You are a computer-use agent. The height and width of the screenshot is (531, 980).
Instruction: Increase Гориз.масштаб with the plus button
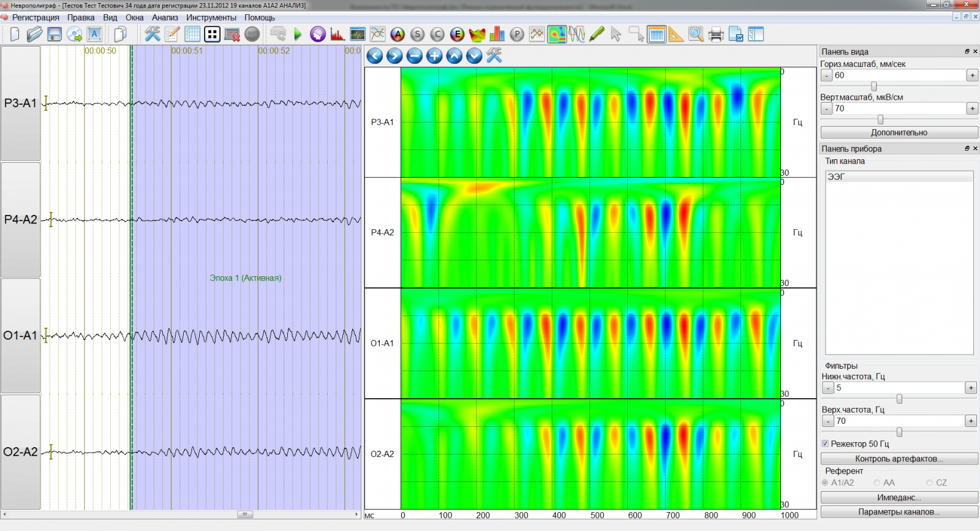coord(972,75)
